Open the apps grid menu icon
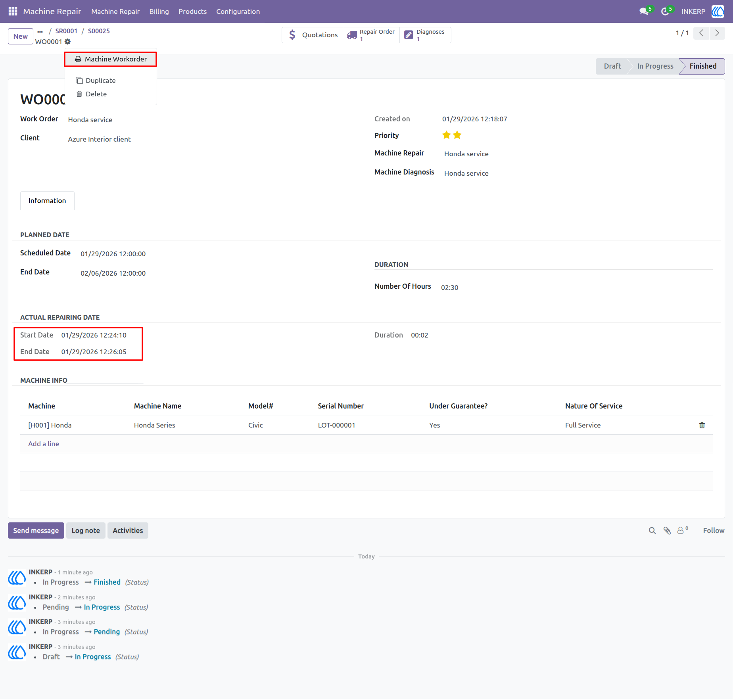Screen dimensions: 733x700 coord(13,12)
